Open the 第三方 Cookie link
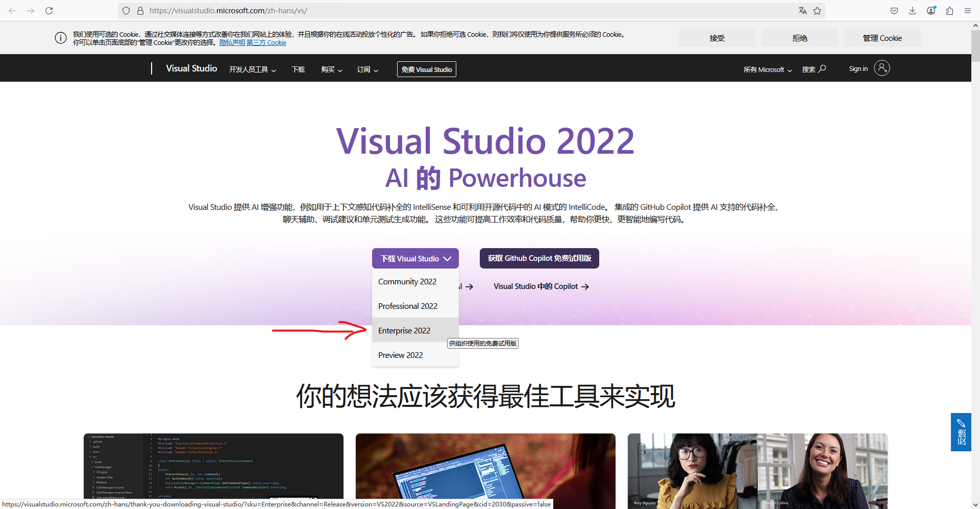The height and width of the screenshot is (509, 980). tap(266, 43)
